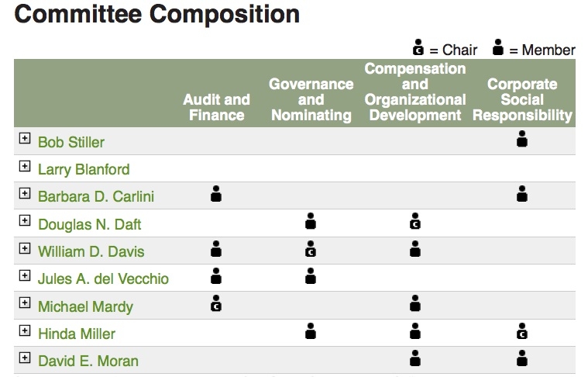
Task: Click David E. Moran's Compensation member icon
Action: point(415,358)
